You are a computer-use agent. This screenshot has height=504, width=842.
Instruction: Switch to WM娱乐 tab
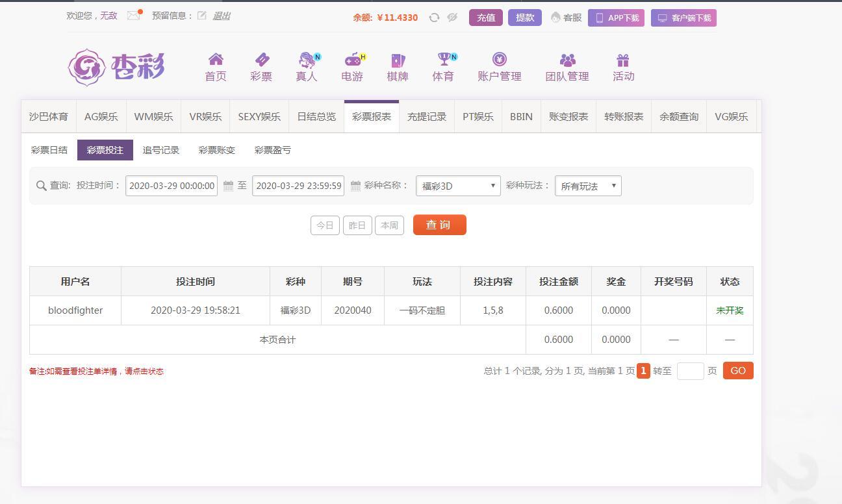[x=154, y=117]
